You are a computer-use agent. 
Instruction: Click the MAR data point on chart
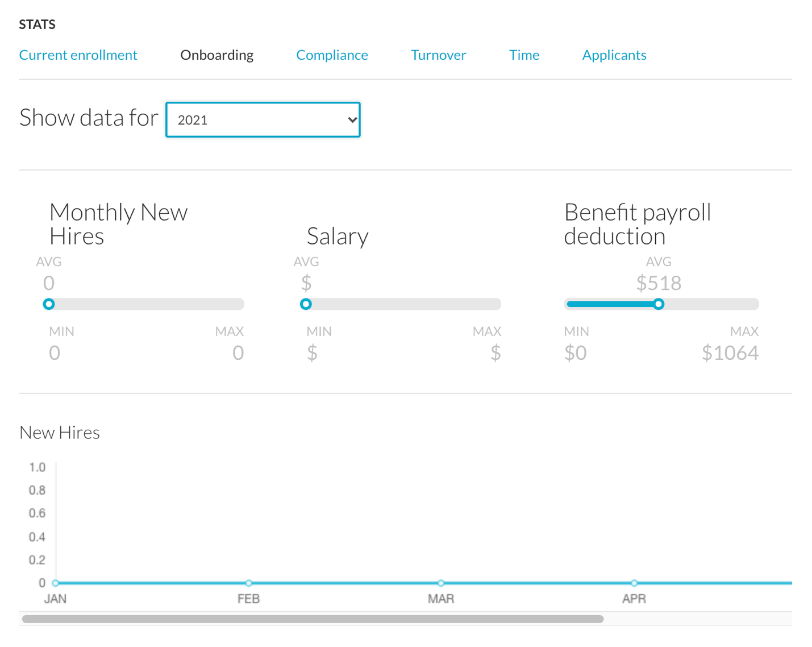[x=441, y=583]
